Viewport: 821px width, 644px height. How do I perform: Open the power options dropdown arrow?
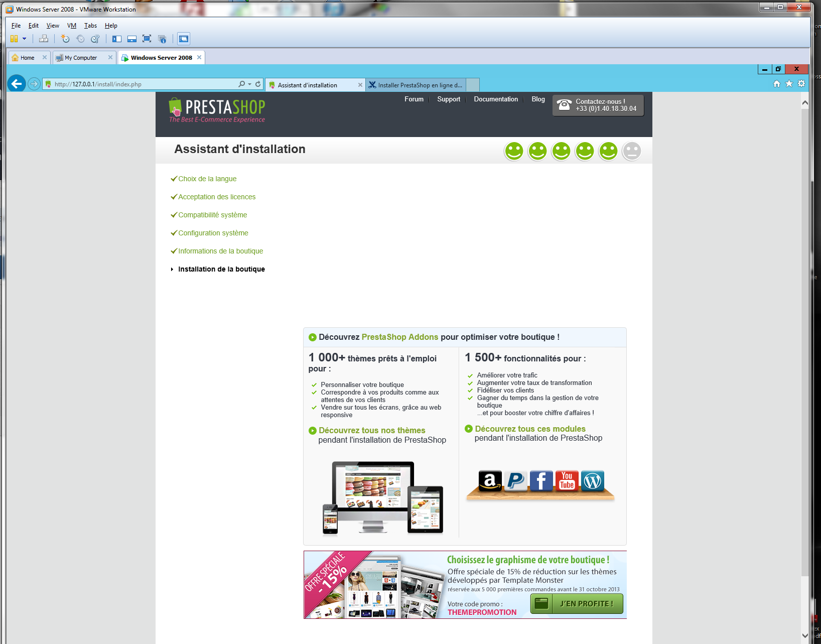click(x=24, y=39)
